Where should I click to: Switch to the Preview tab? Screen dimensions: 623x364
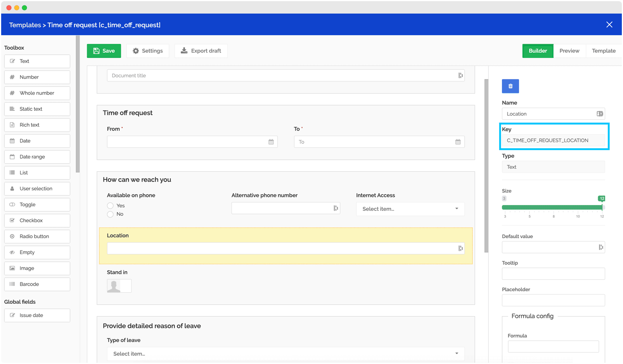[x=569, y=51]
